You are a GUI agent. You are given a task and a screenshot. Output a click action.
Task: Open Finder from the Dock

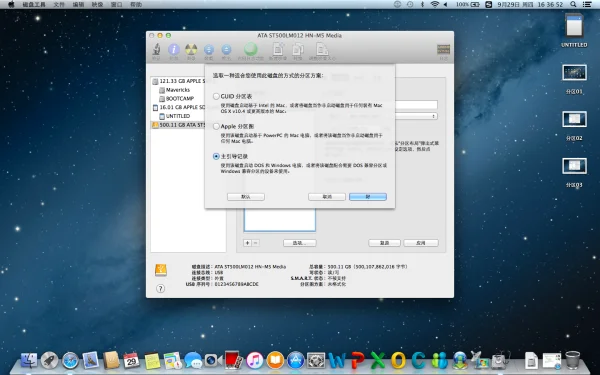tap(29, 360)
